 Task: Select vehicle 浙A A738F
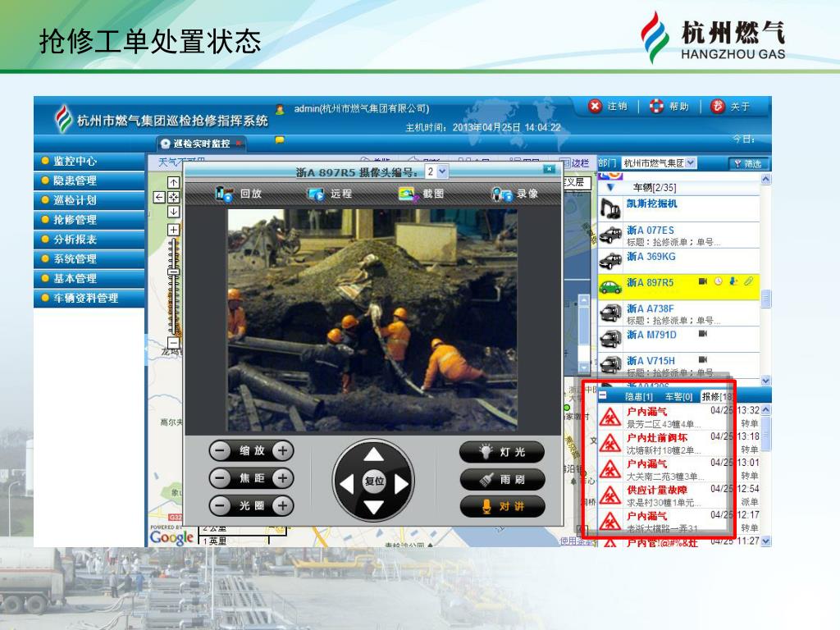(678, 313)
